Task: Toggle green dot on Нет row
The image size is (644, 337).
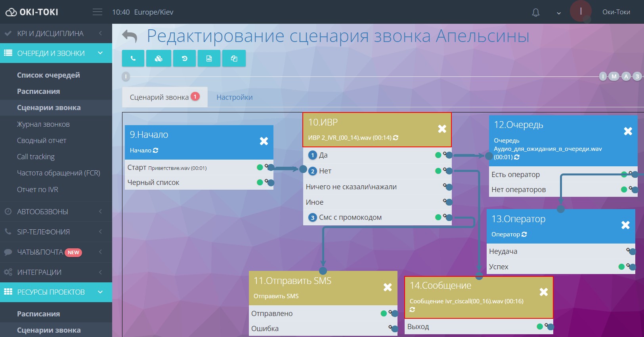Action: [438, 171]
